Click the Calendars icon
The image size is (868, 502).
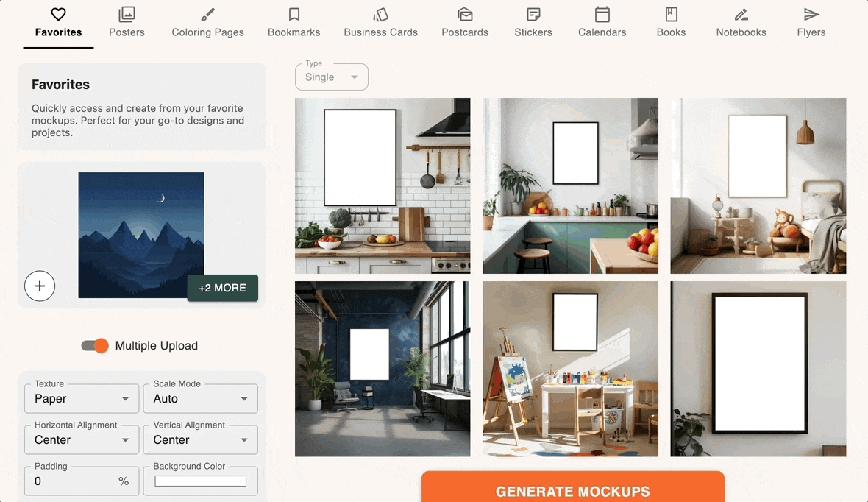(602, 14)
